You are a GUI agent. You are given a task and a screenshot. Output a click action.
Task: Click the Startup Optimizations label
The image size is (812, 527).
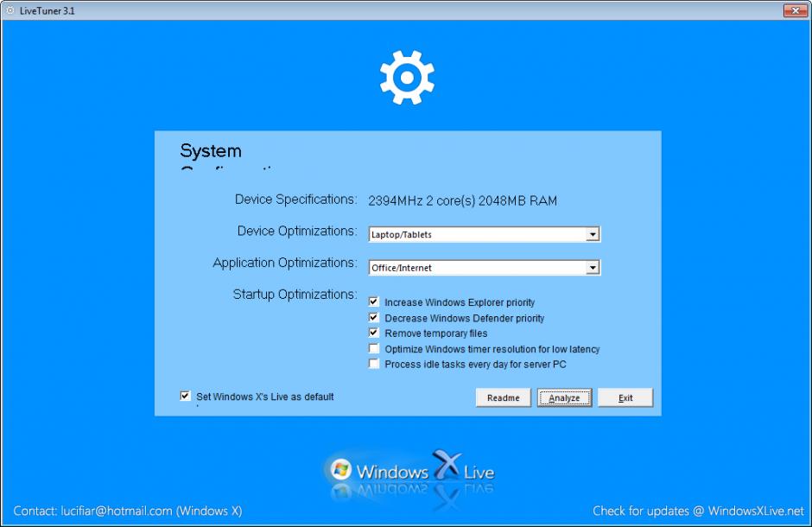[x=295, y=295]
